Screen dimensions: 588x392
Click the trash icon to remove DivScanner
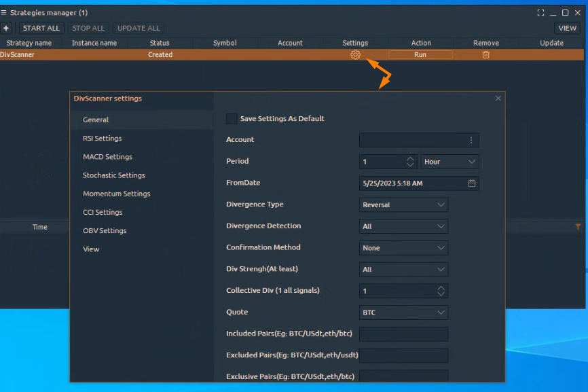click(485, 54)
